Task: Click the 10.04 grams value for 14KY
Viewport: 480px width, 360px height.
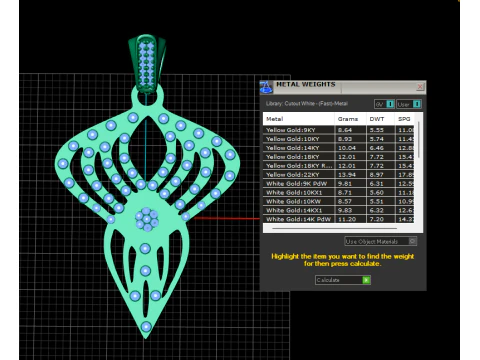Action: pyautogui.click(x=347, y=148)
